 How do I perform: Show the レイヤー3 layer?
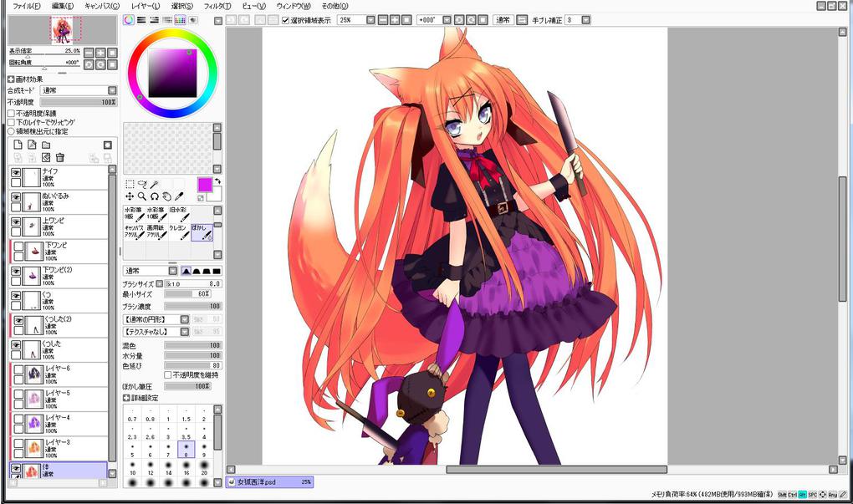click(18, 444)
